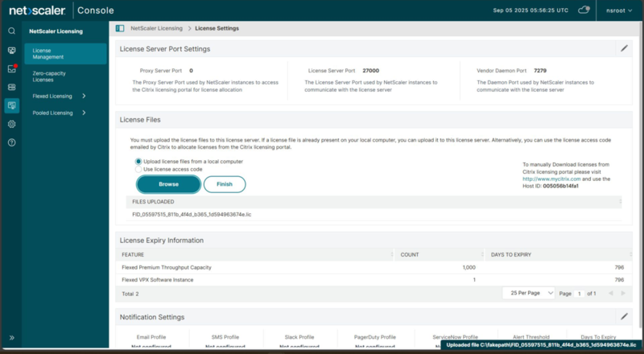This screenshot has width=644, height=354.
Task: Open the inbox icon with red notification dot
Action: [x=12, y=68]
